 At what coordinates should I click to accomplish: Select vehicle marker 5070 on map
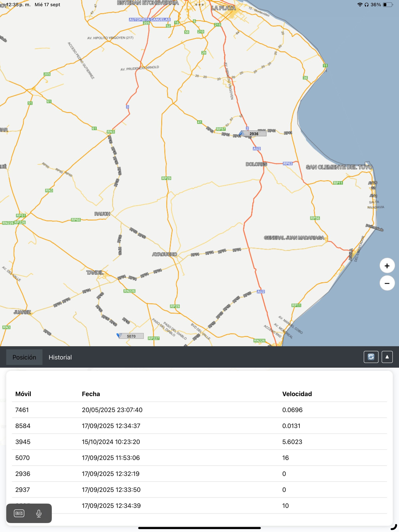(x=131, y=336)
